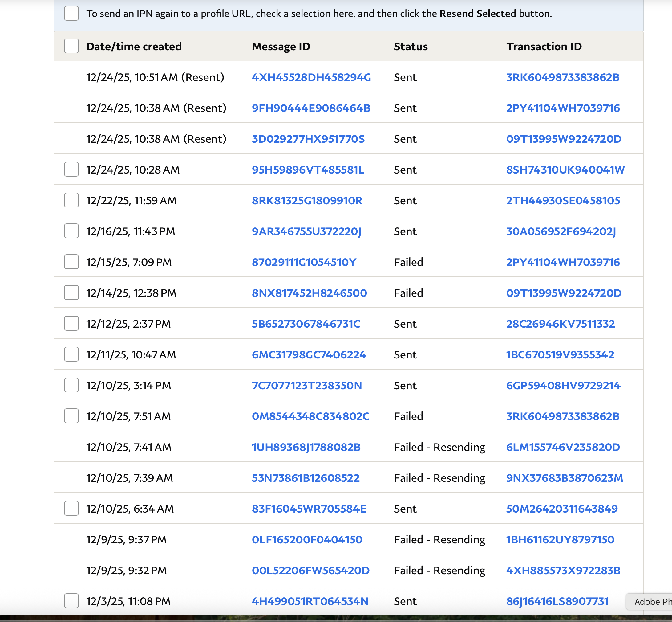Tick the checkbox in the Resend instructions banner
This screenshot has height=622, width=672.
point(71,14)
